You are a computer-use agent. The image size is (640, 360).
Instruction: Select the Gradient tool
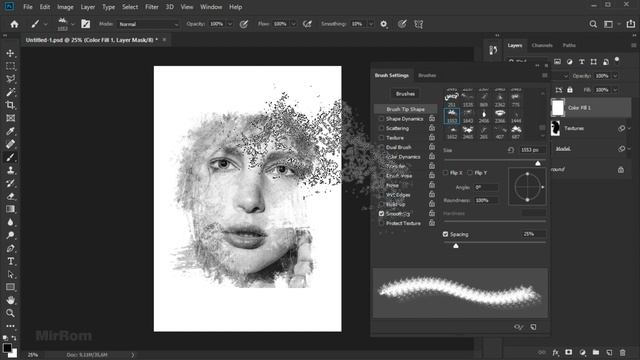[x=10, y=209]
